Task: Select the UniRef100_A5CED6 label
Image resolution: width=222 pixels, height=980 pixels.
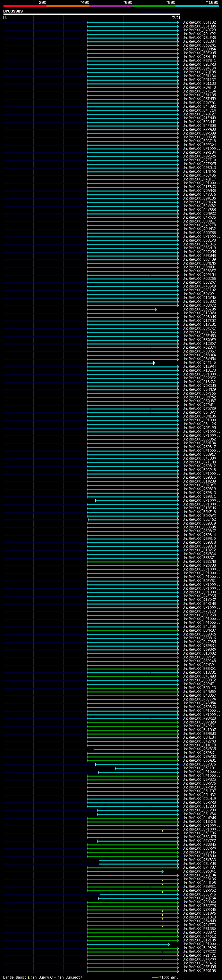Action: [199, 833]
